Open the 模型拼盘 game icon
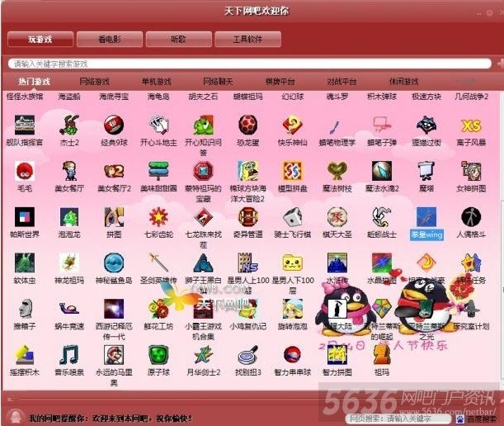 tap(293, 171)
